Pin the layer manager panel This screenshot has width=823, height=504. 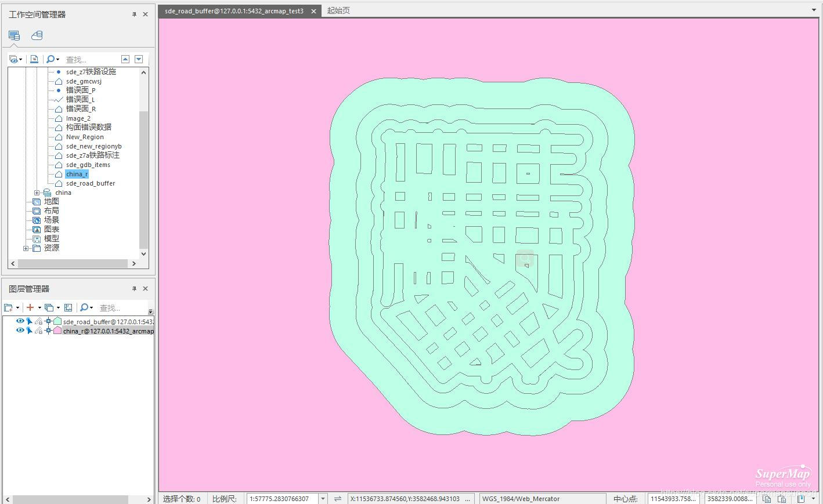tap(134, 289)
